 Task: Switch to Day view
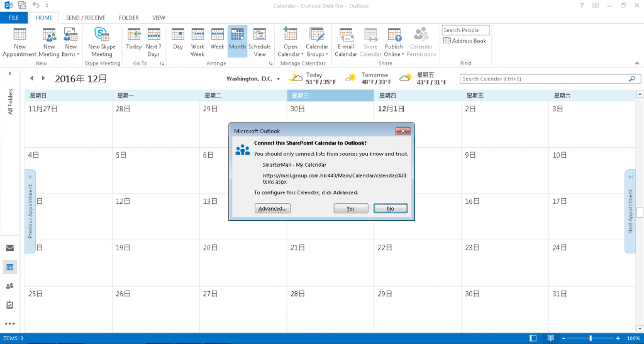pyautogui.click(x=178, y=40)
